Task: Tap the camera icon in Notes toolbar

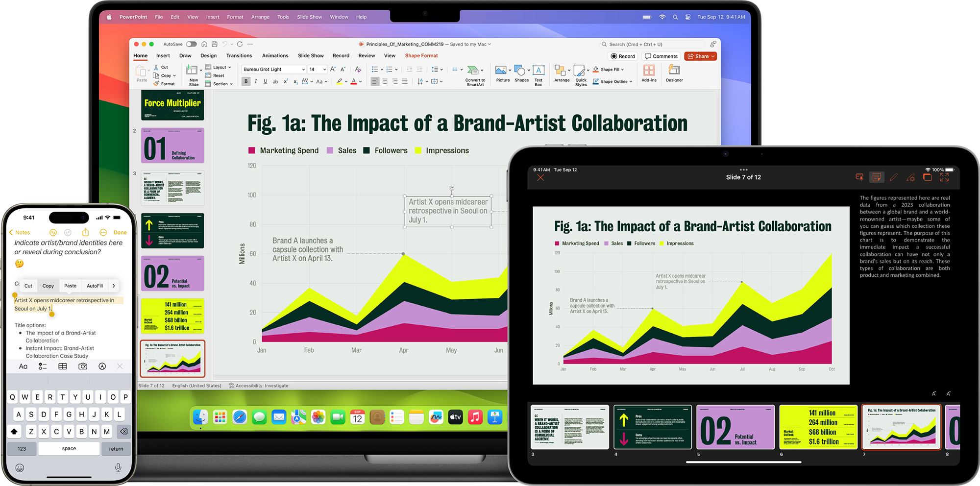Action: coord(83,366)
